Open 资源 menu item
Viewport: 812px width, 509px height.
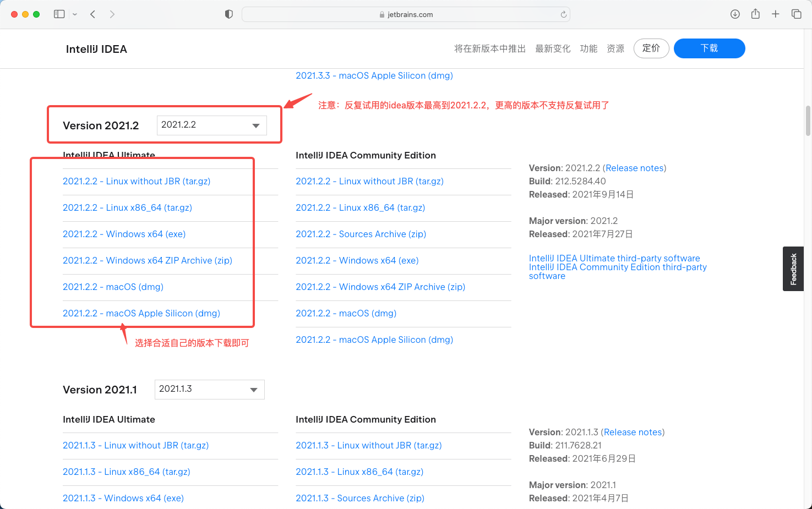coord(615,48)
